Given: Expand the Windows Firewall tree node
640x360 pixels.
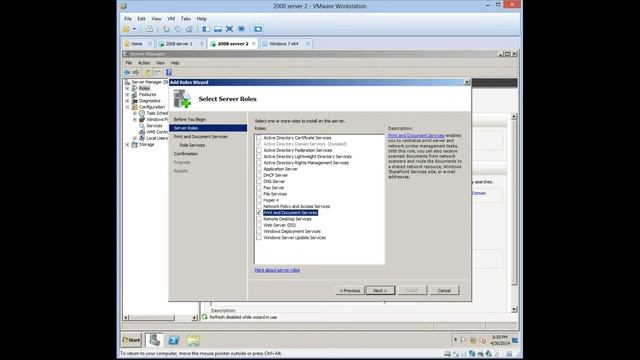Looking at the screenshot, I should click(135, 120).
